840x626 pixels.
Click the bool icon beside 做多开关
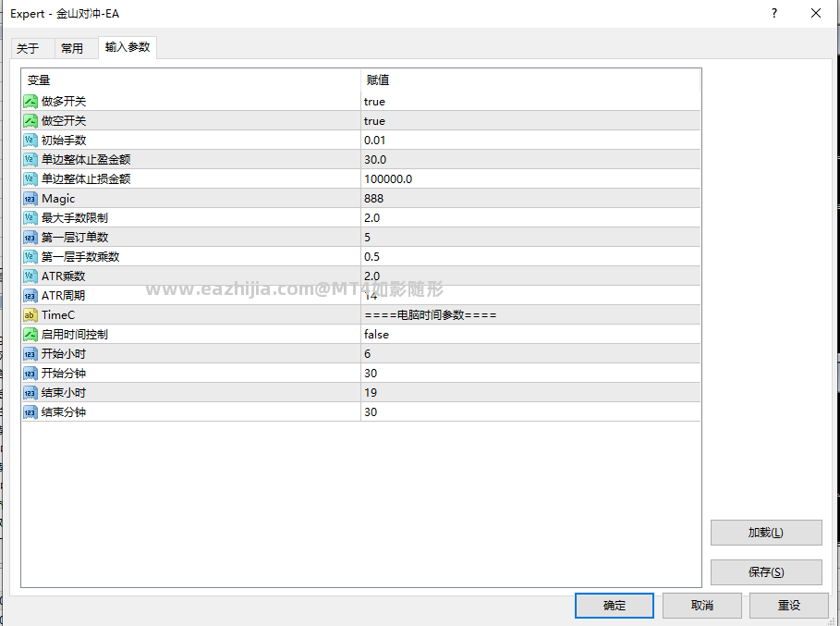point(30,102)
